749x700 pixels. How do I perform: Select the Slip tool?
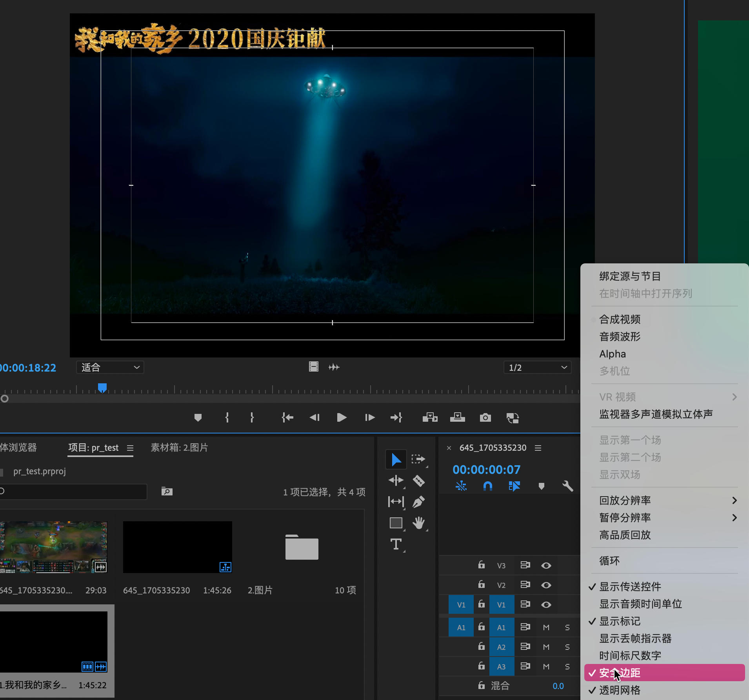[396, 502]
